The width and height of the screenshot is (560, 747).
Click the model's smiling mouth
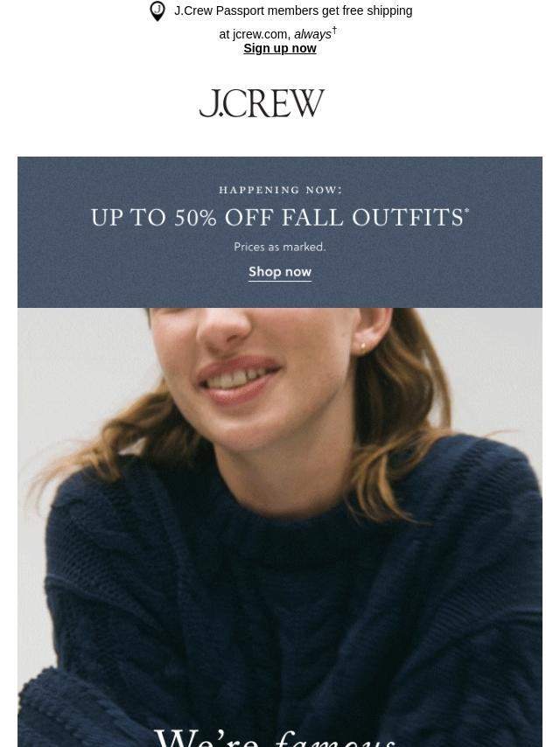click(x=238, y=380)
